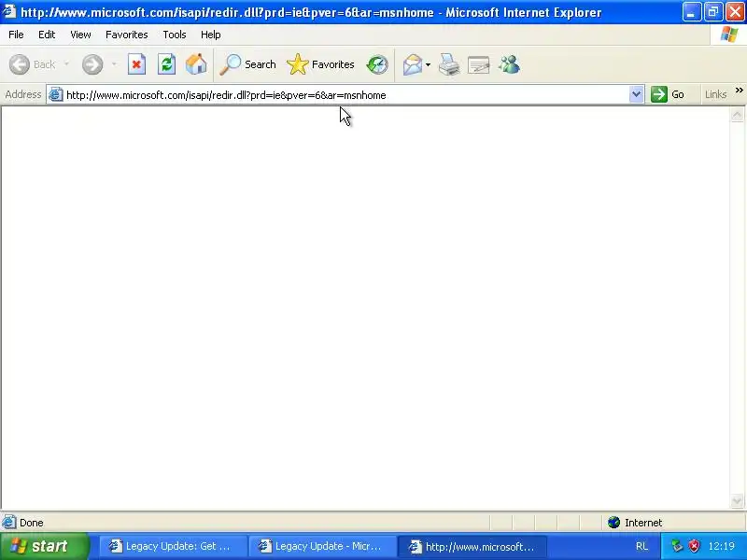Open the Help menu
The height and width of the screenshot is (560, 747).
(211, 35)
